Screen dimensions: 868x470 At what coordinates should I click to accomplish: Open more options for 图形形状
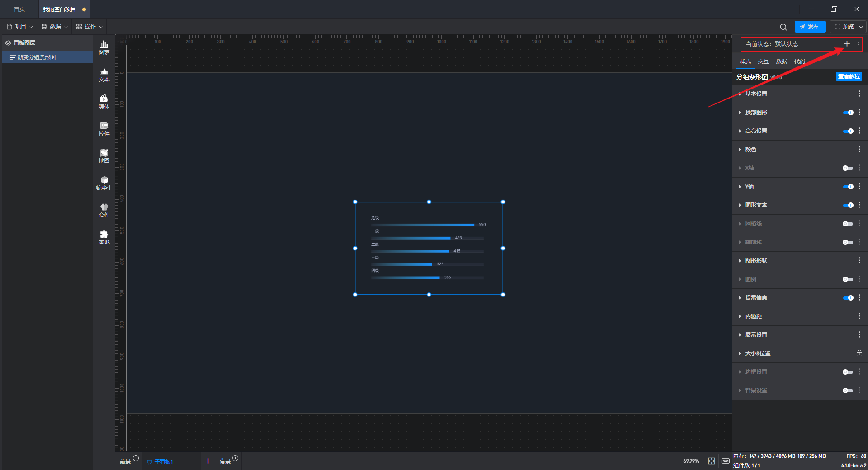click(x=859, y=260)
